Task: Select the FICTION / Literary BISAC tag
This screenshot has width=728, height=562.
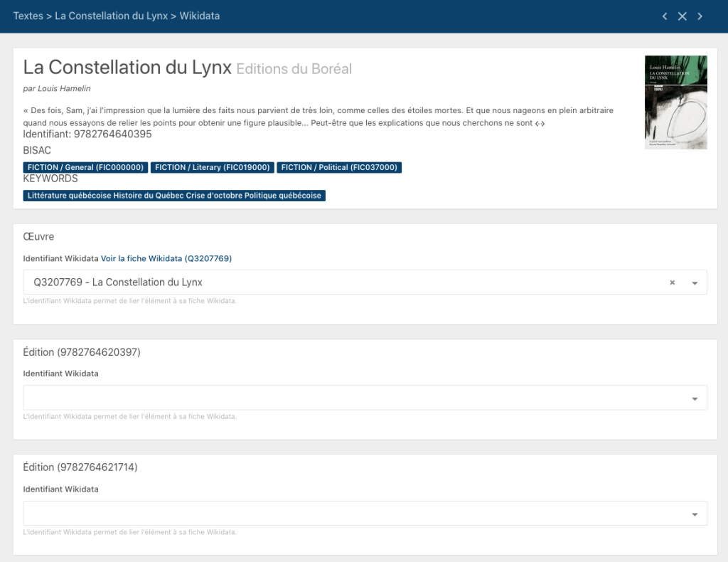Action: click(x=212, y=168)
